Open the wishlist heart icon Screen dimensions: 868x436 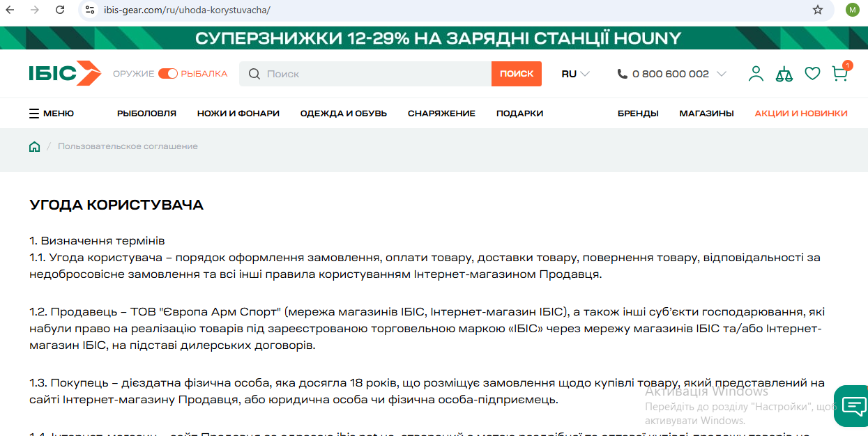coord(812,73)
